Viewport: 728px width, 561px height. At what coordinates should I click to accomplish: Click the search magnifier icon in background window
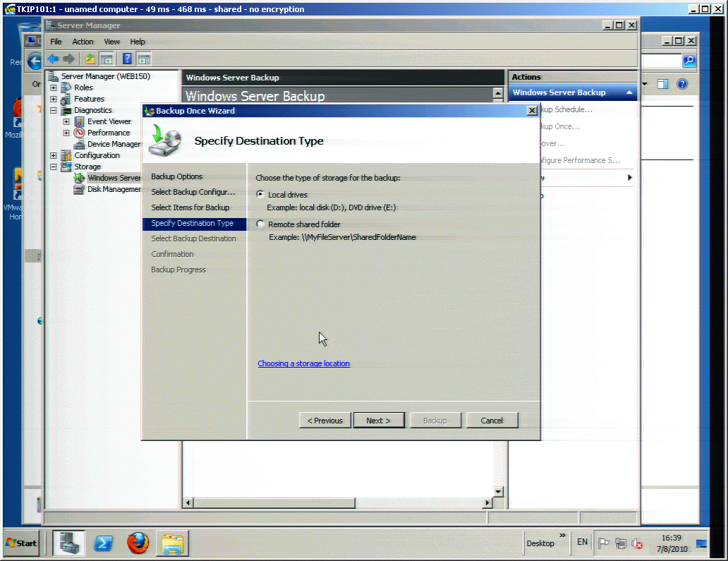(x=689, y=61)
